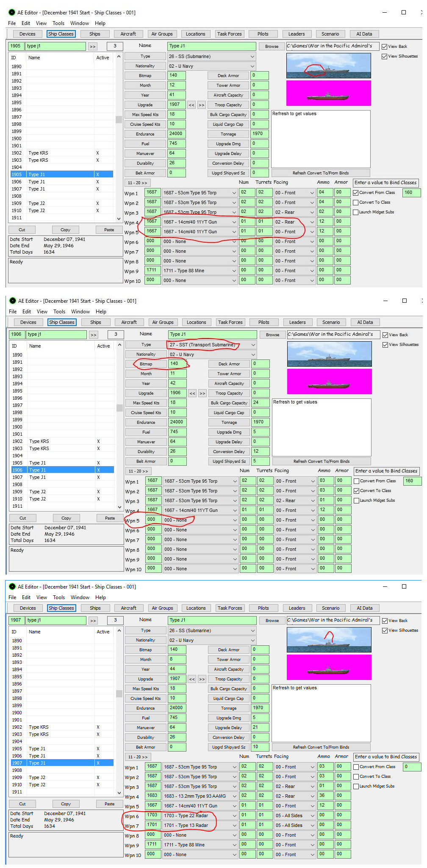Click the >> upgrade arrow beside Upgrade 1907 in top window
The image size is (427, 868).
click(x=202, y=105)
